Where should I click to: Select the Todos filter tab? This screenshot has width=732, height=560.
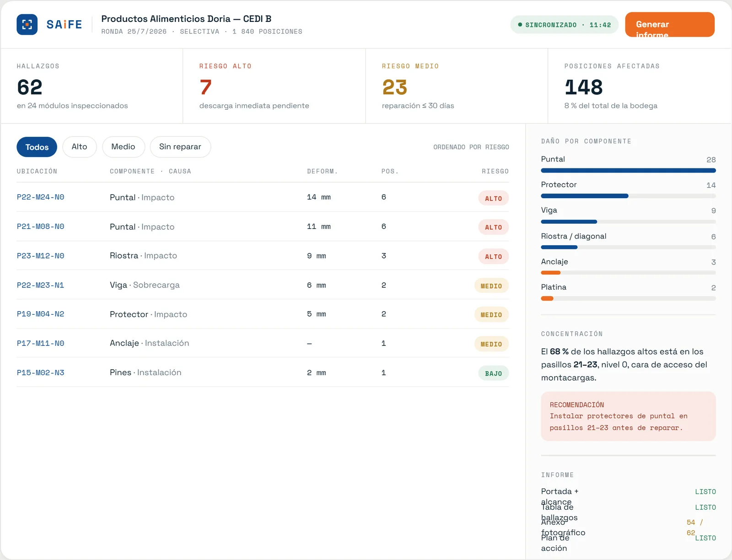(x=37, y=147)
